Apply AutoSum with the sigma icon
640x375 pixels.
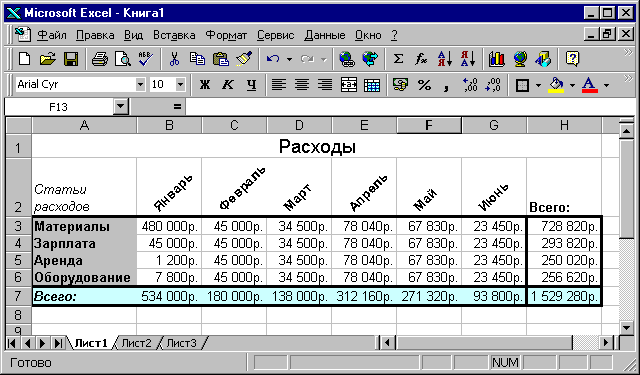(x=398, y=59)
